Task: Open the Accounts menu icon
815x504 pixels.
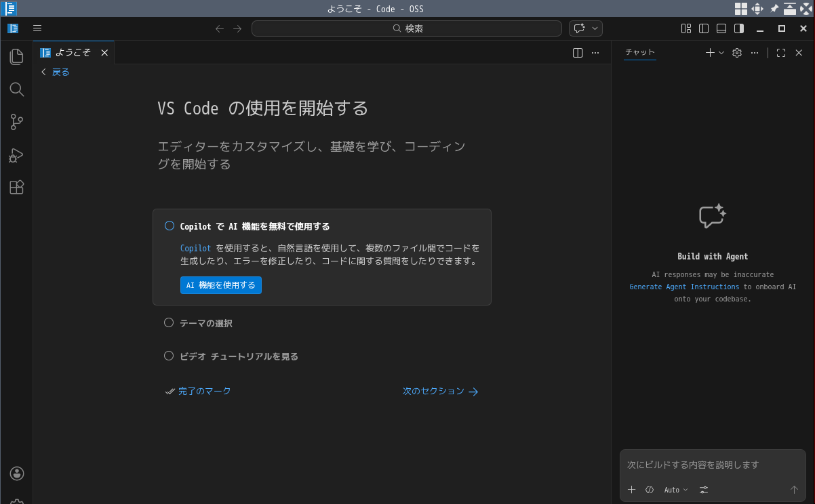Action: (17, 474)
